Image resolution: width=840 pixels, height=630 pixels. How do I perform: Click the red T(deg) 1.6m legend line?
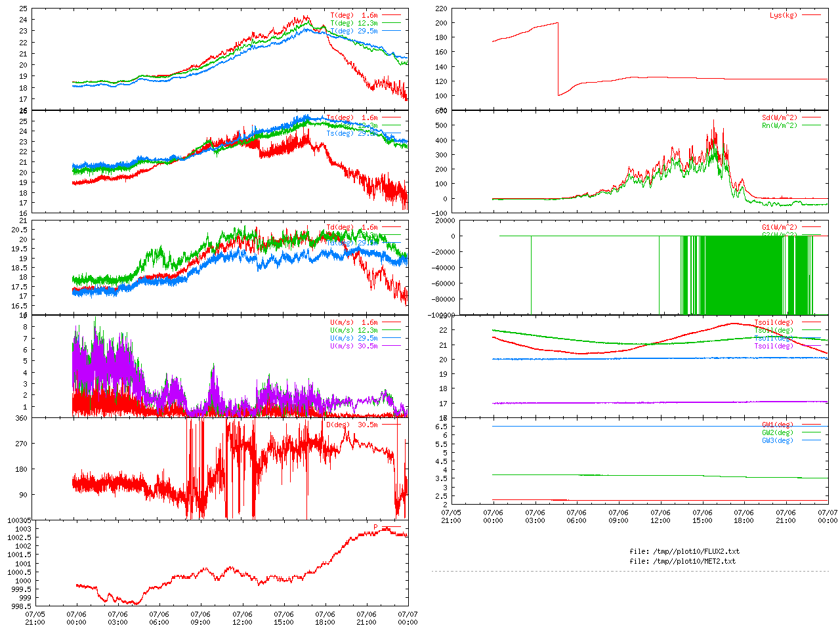click(x=391, y=15)
